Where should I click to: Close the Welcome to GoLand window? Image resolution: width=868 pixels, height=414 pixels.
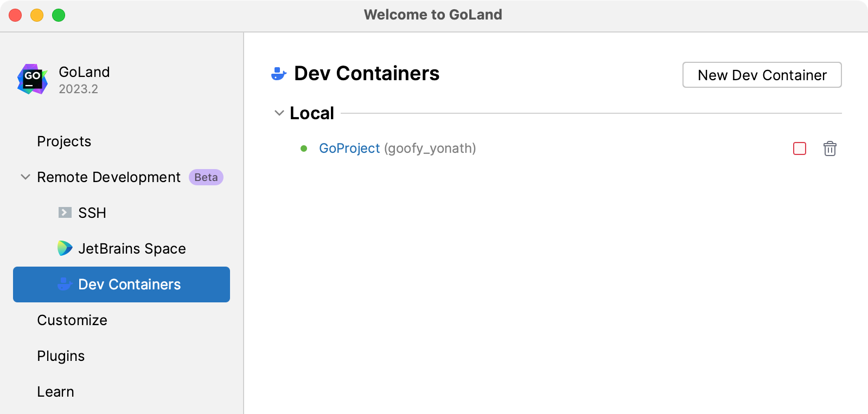point(15,15)
